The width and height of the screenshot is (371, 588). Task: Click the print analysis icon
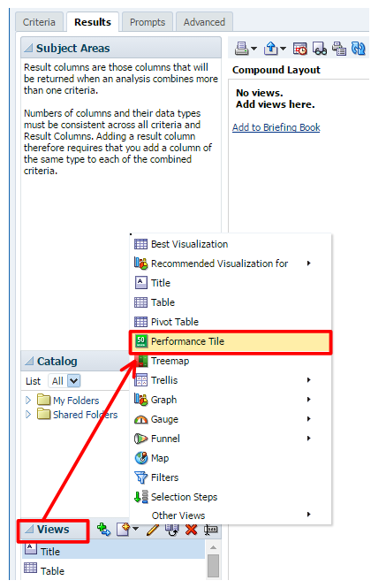[241, 49]
